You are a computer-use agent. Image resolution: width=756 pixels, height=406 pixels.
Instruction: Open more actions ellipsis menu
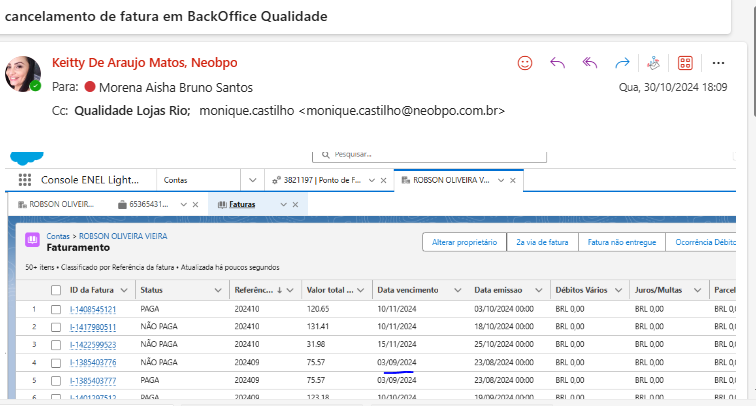718,63
